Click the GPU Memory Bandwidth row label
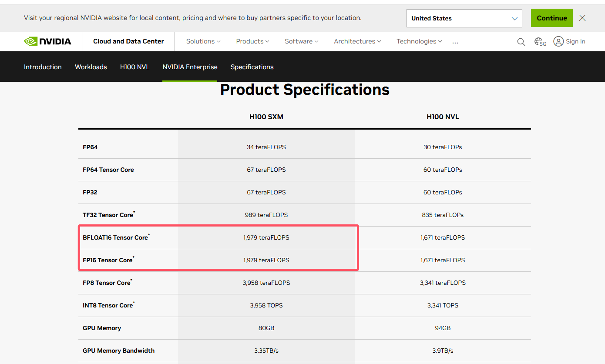 119,351
